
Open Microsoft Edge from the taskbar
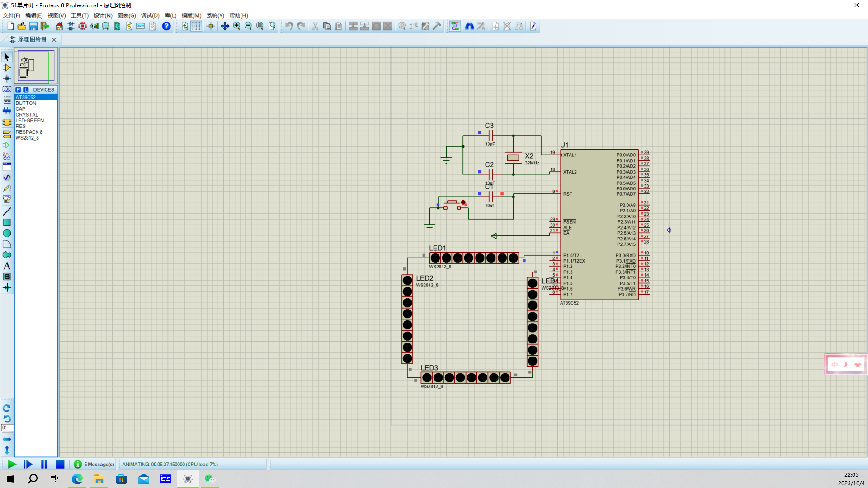coord(77,479)
